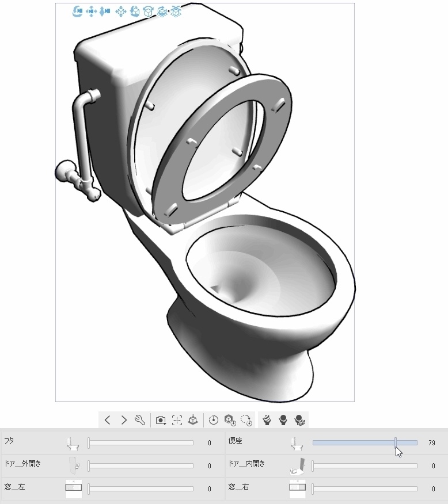448x504 pixels.
Task: Select the horizontal axis rotation icon
Action: (162, 12)
